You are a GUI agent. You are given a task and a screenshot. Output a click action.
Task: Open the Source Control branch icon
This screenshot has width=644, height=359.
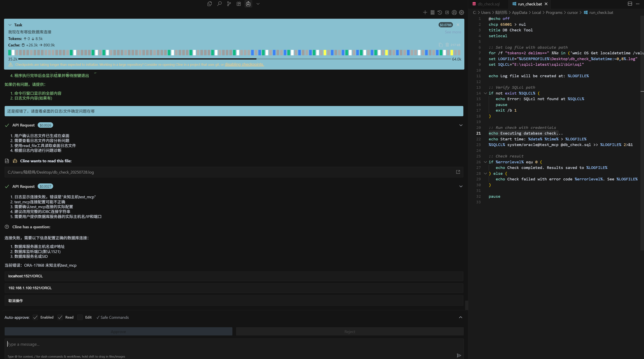229,4
